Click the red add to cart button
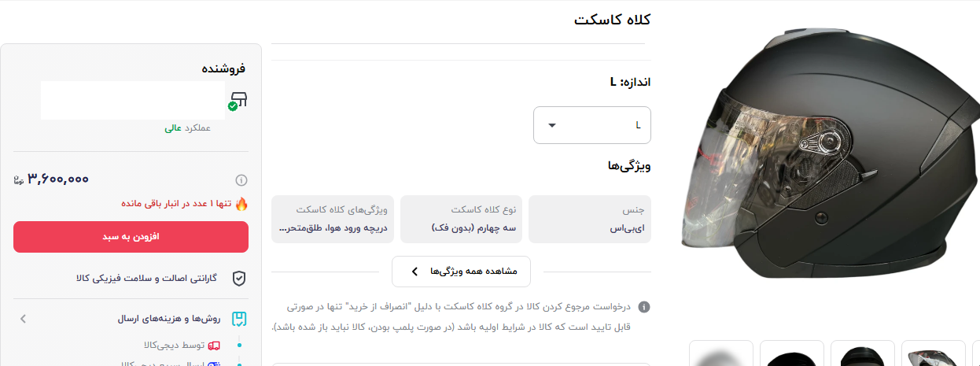The image size is (980, 366). 131,237
